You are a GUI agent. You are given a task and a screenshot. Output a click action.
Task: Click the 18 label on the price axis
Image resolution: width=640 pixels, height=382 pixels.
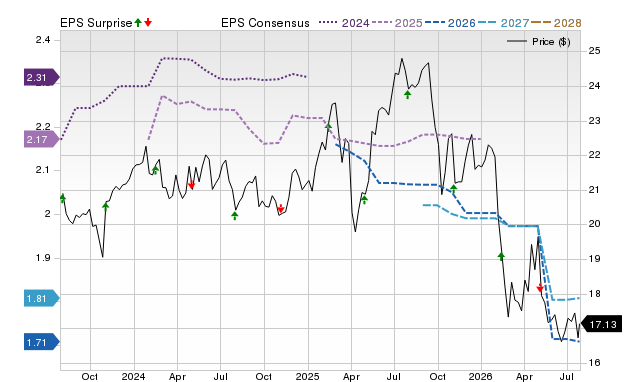coord(594,293)
